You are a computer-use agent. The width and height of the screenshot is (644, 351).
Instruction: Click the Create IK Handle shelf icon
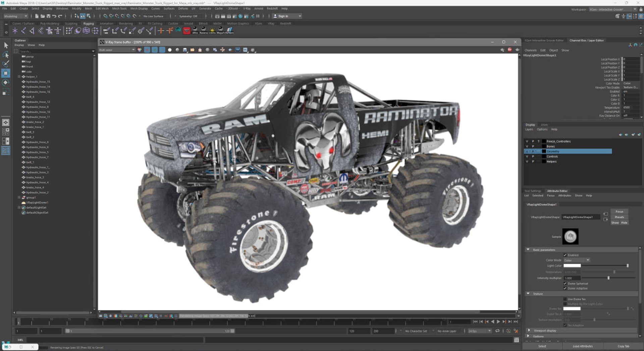coord(32,31)
